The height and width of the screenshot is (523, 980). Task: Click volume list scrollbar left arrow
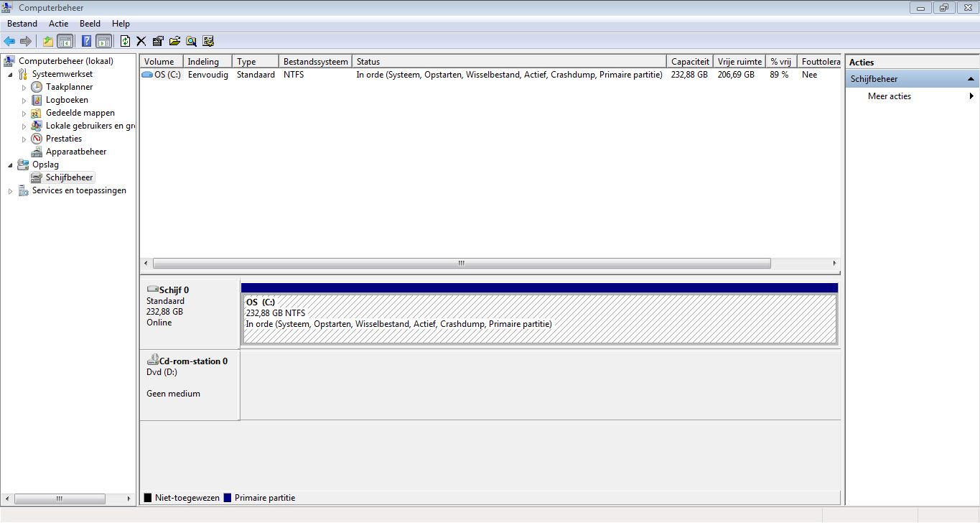tap(146, 264)
